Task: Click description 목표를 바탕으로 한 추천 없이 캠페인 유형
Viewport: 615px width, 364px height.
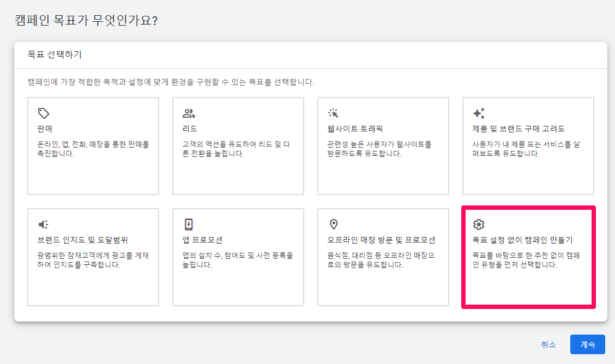Action: click(526, 260)
